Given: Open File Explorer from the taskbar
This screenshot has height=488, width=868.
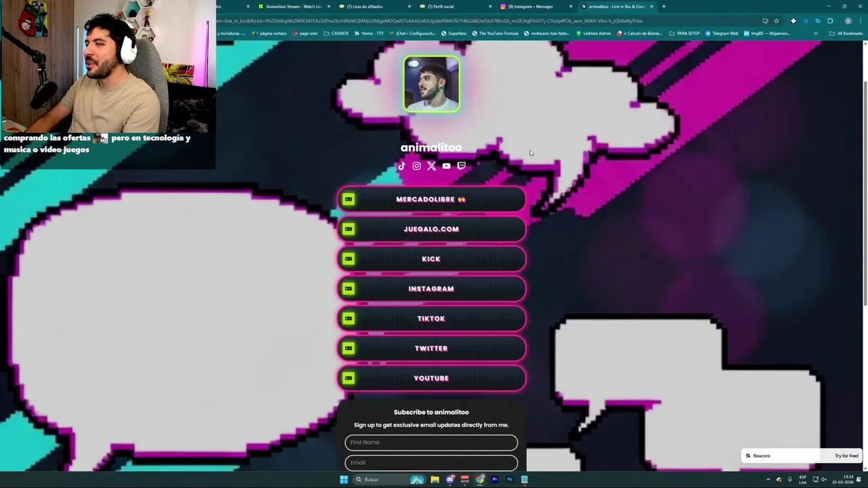Looking at the screenshot, I should pos(435,480).
